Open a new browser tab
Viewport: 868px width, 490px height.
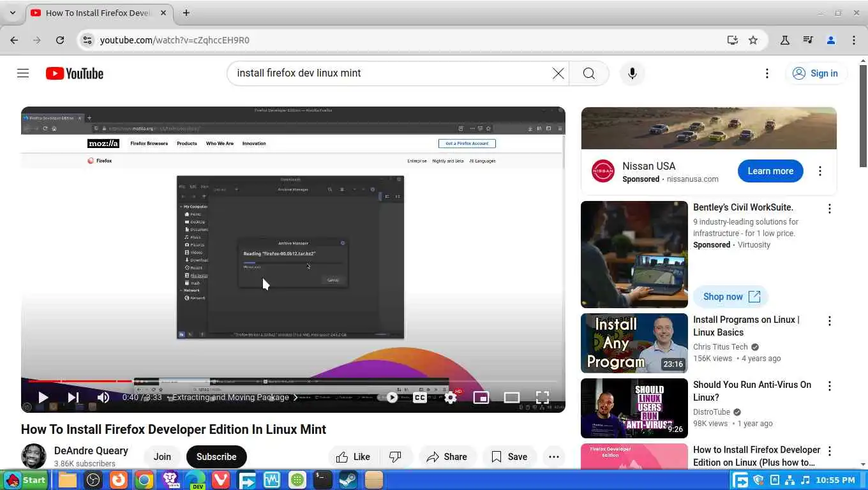(186, 13)
